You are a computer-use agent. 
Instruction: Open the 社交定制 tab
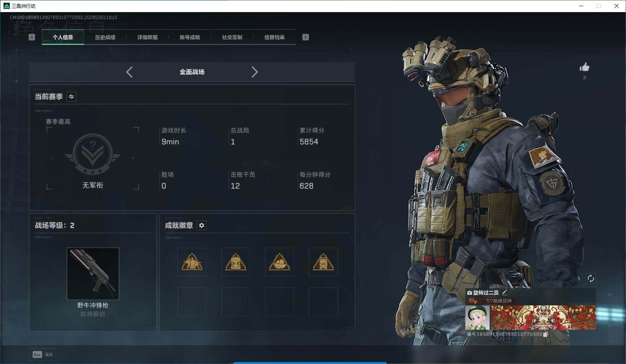(x=232, y=37)
